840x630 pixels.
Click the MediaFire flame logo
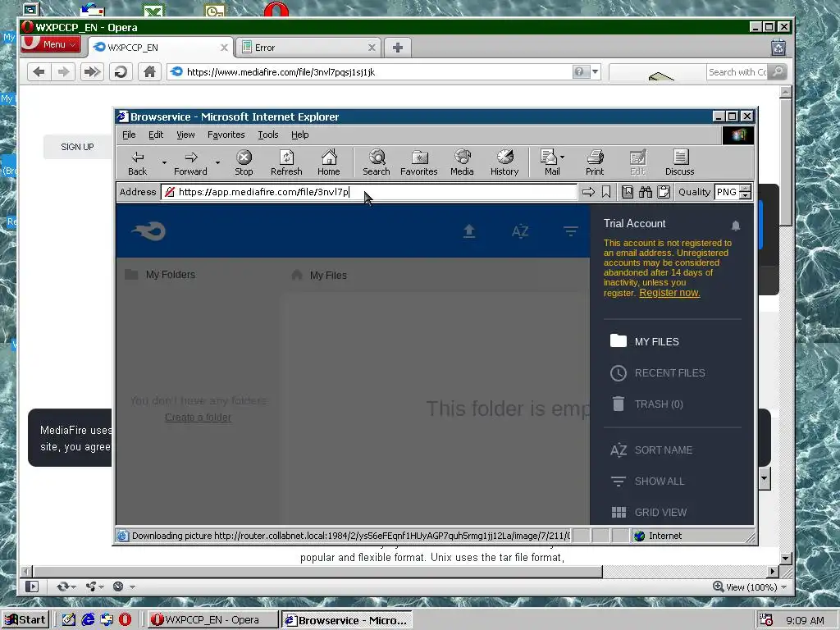click(149, 231)
